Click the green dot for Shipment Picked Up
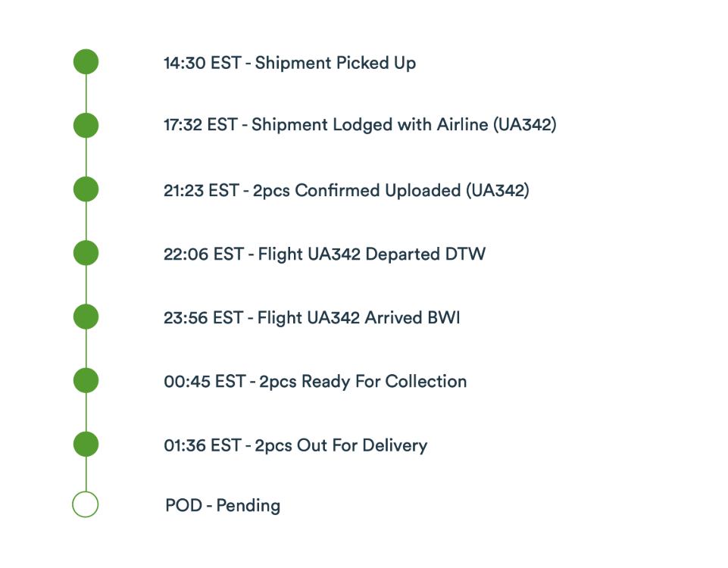The height and width of the screenshot is (568, 728). 86,61
